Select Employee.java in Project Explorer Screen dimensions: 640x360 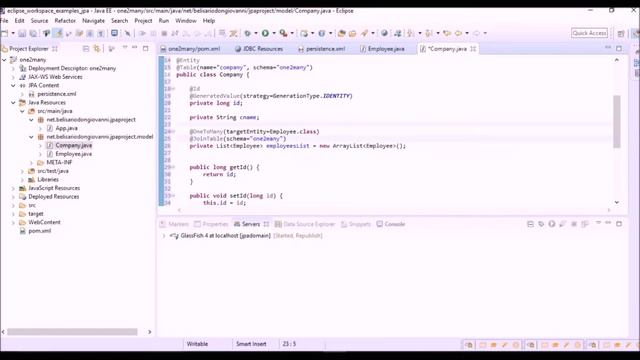[73, 154]
